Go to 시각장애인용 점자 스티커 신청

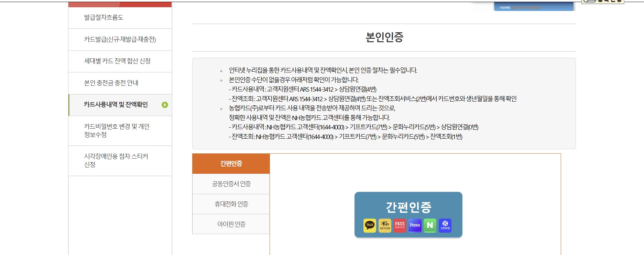coord(120,161)
